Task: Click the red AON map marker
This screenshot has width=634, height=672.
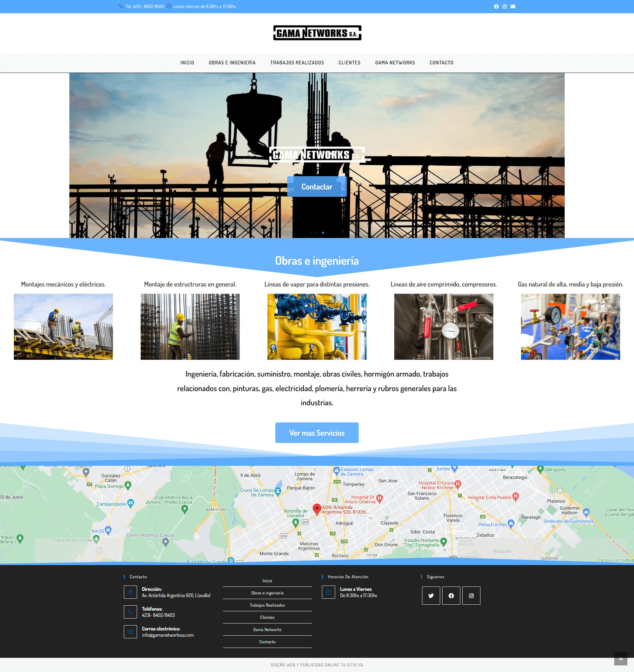Action: (317, 509)
